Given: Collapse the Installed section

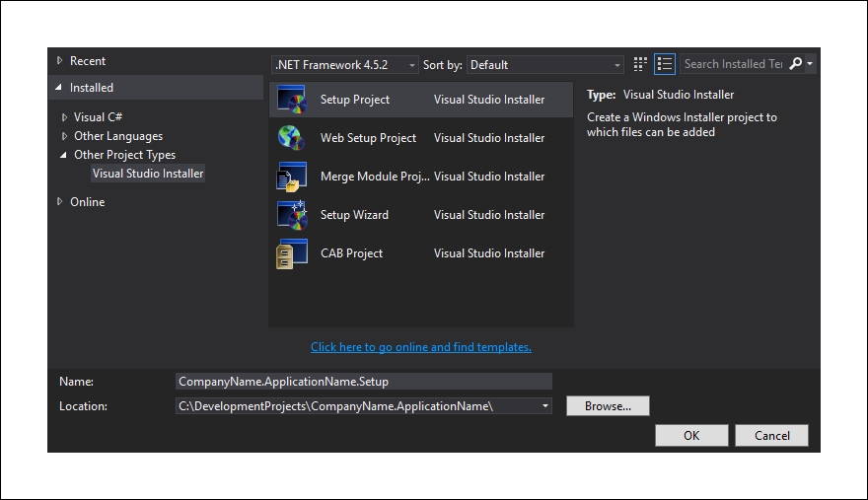Looking at the screenshot, I should 58,87.
